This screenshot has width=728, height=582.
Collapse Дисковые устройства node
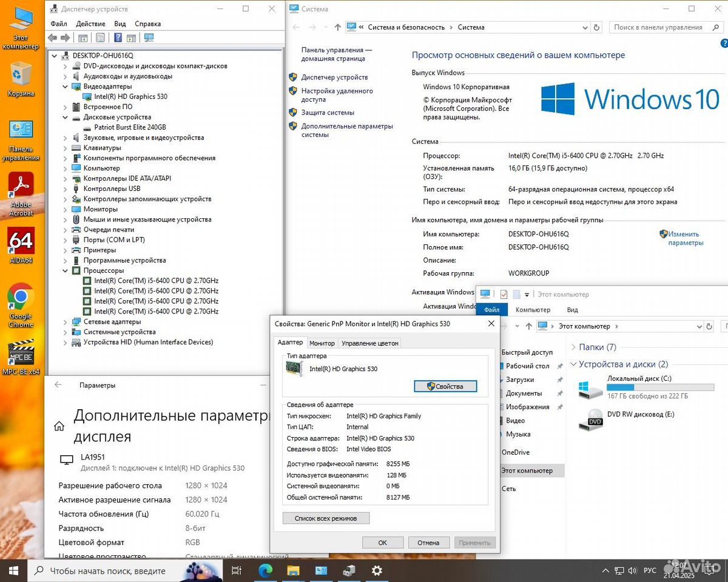(66, 117)
